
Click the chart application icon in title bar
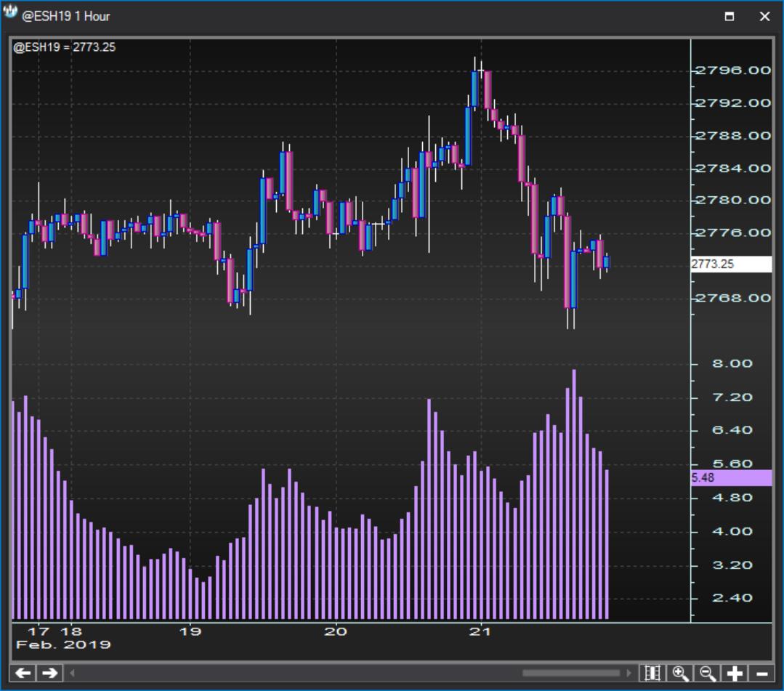[10, 12]
